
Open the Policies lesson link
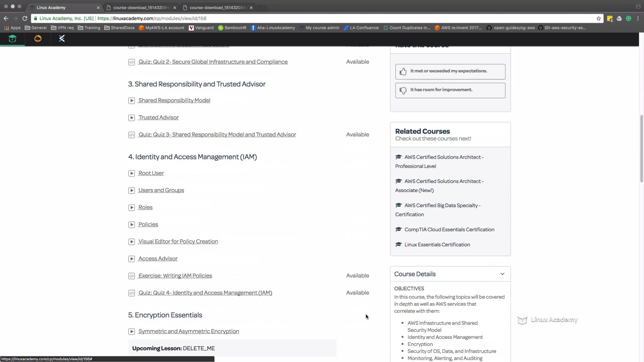(148, 224)
